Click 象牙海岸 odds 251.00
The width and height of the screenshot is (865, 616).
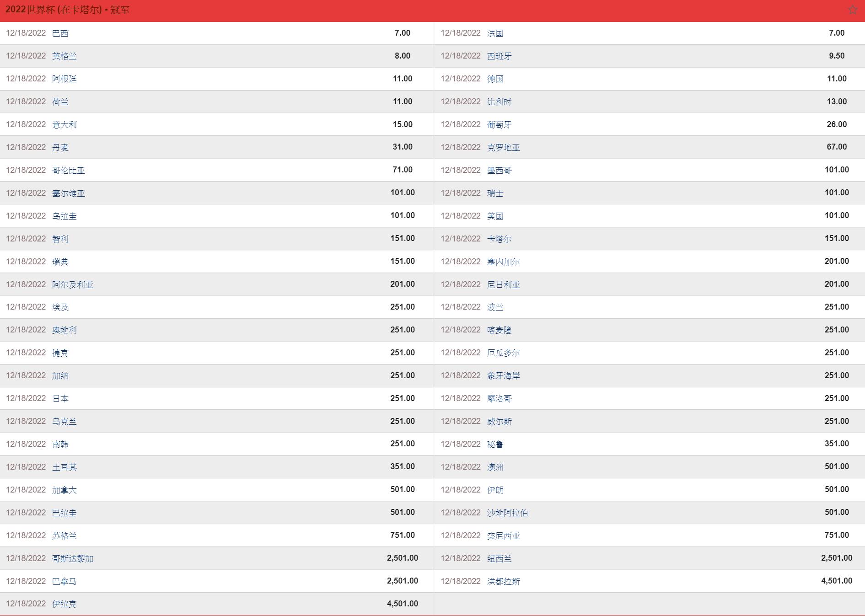pyautogui.click(x=837, y=375)
